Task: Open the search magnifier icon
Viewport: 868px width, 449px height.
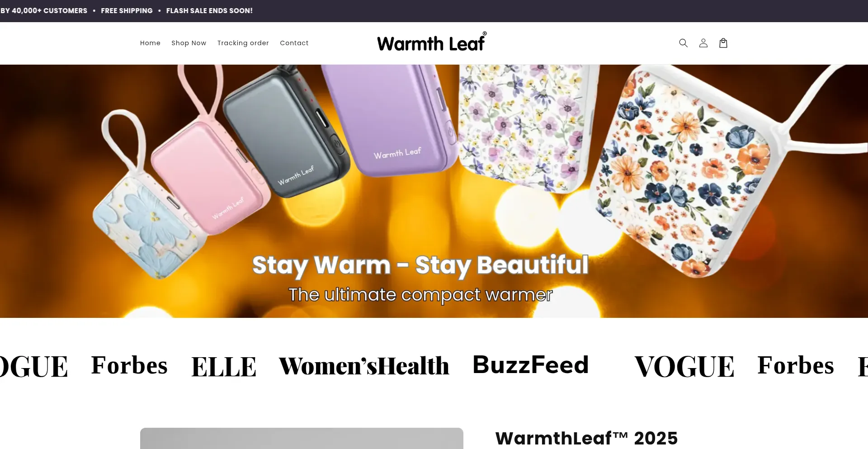Action: [x=683, y=43]
